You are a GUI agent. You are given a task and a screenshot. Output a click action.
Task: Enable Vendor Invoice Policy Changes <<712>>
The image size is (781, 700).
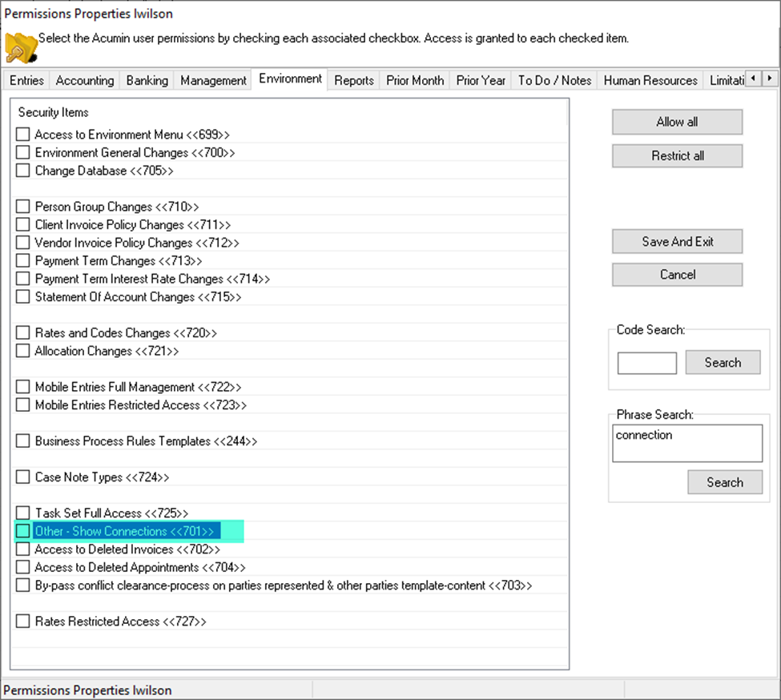(x=23, y=243)
